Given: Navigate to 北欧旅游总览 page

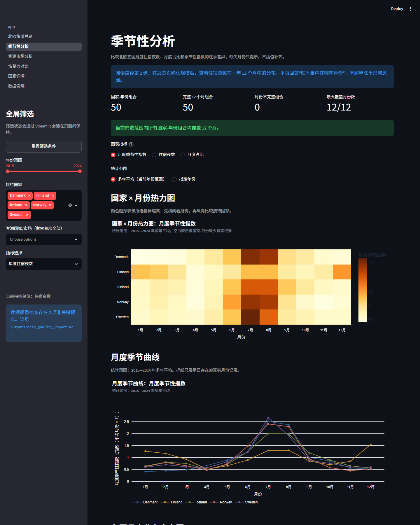Looking at the screenshot, I should point(44,37).
